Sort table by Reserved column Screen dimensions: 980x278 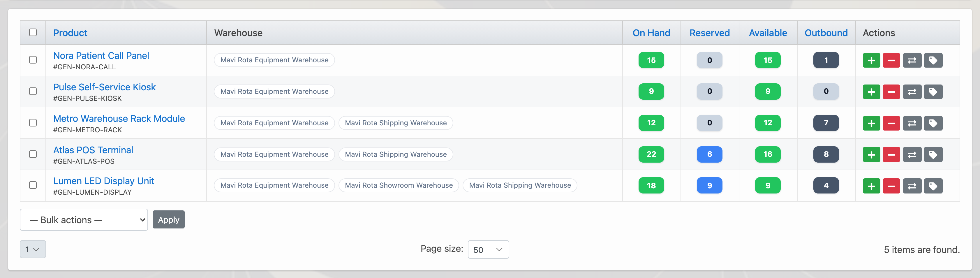(x=710, y=33)
